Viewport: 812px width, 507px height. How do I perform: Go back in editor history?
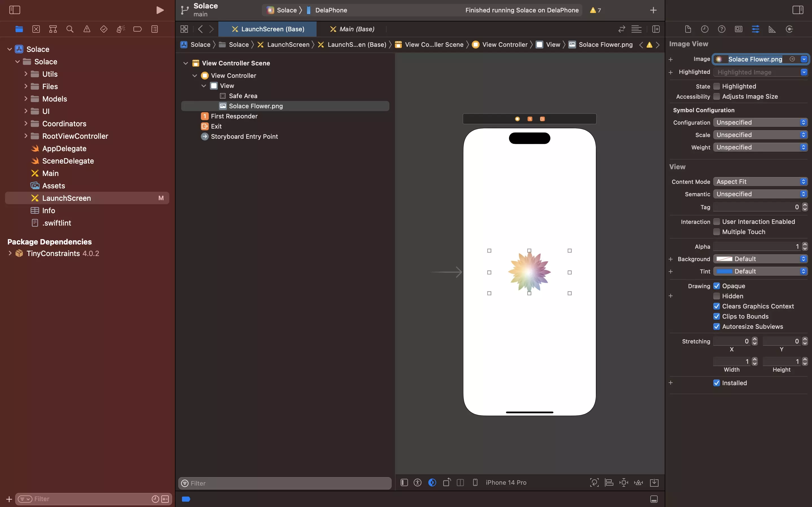[x=200, y=29]
